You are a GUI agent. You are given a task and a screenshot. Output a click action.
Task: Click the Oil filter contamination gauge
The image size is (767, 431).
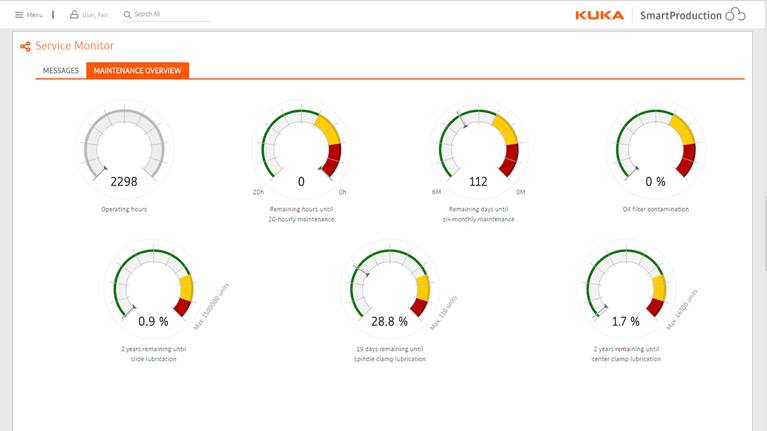[655, 152]
